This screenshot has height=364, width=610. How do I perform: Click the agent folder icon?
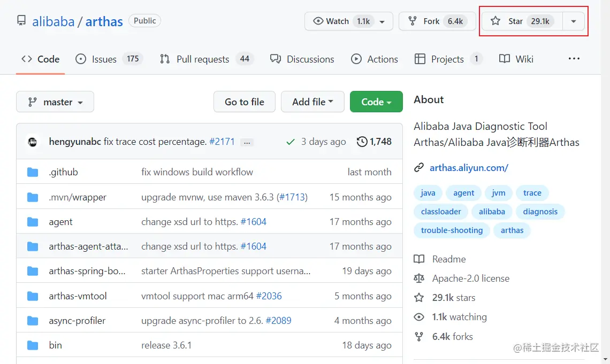click(33, 222)
